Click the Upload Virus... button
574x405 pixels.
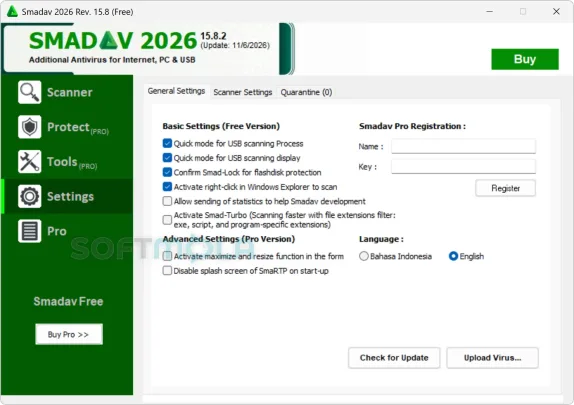[x=492, y=358]
